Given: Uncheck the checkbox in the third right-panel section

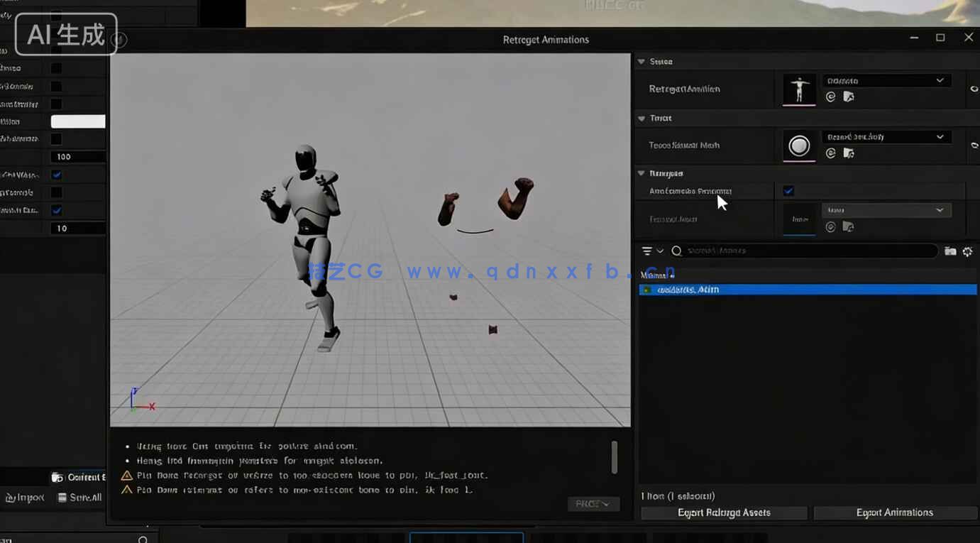Looking at the screenshot, I should click(788, 191).
